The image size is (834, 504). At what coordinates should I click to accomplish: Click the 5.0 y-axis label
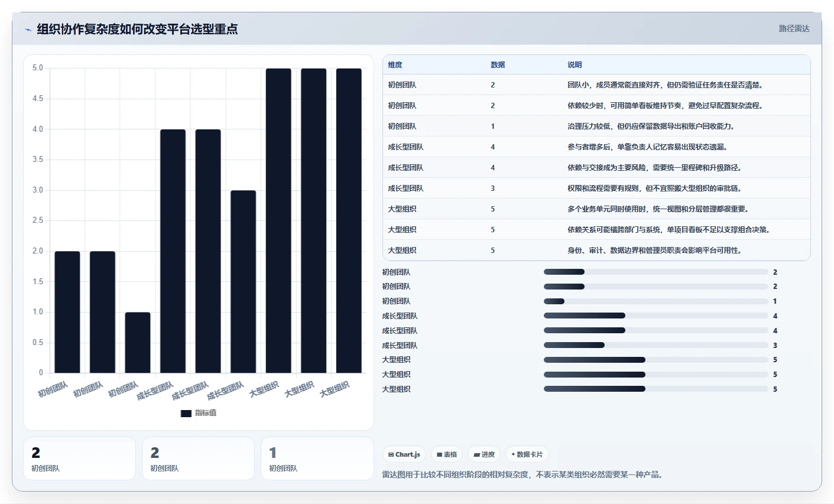(38, 68)
